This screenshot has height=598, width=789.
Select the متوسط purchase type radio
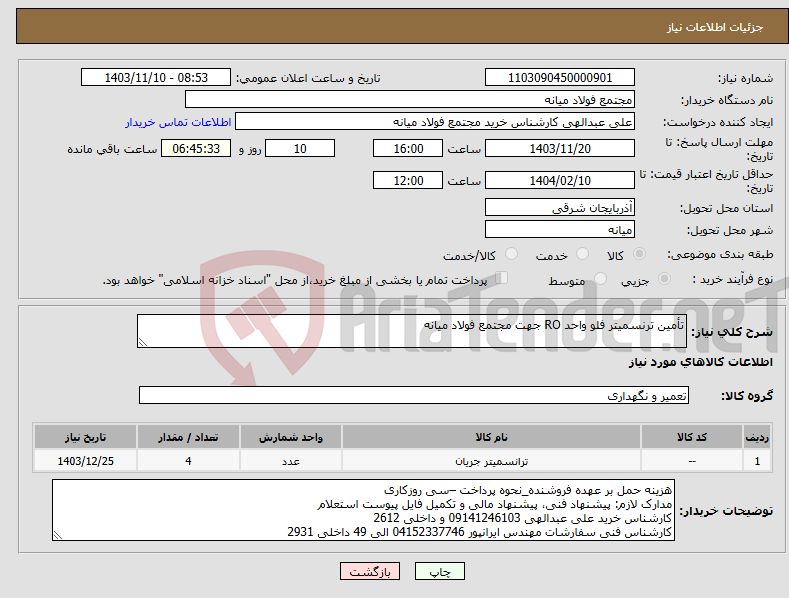click(600, 279)
